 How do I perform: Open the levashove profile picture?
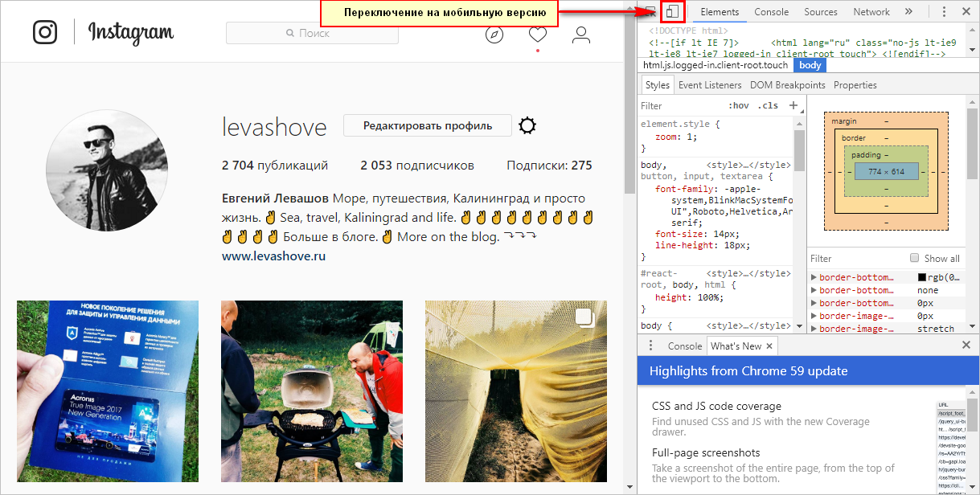107,171
